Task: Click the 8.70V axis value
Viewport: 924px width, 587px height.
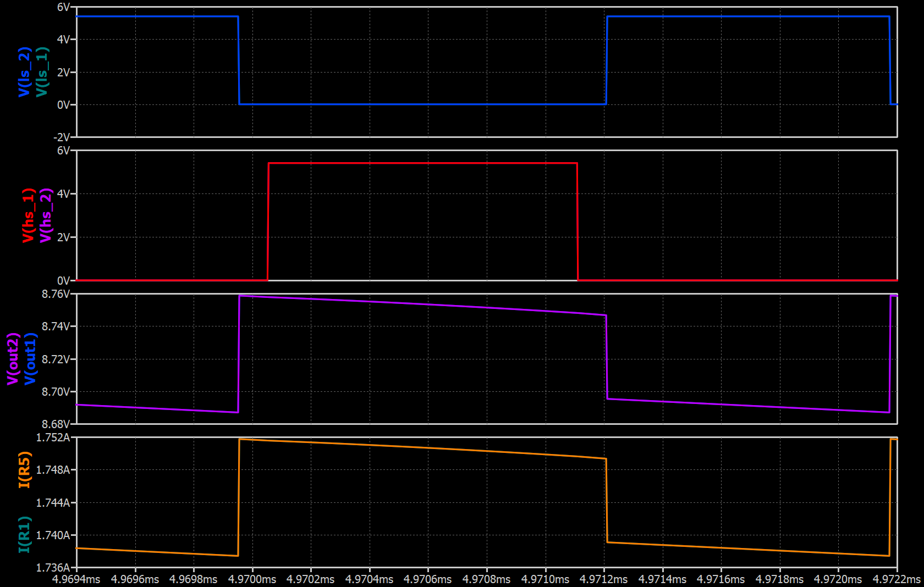Action: pos(56,392)
